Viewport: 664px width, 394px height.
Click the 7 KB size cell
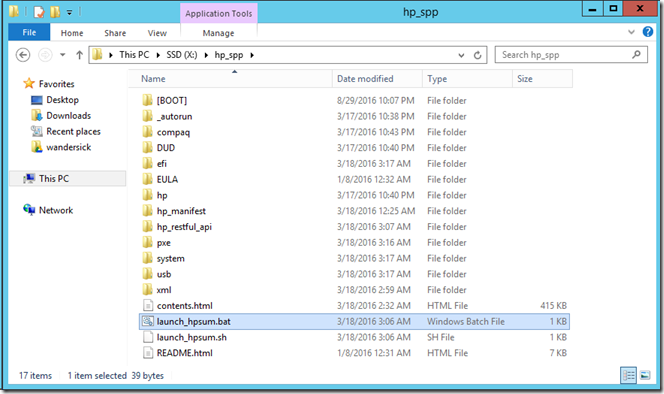[558, 353]
